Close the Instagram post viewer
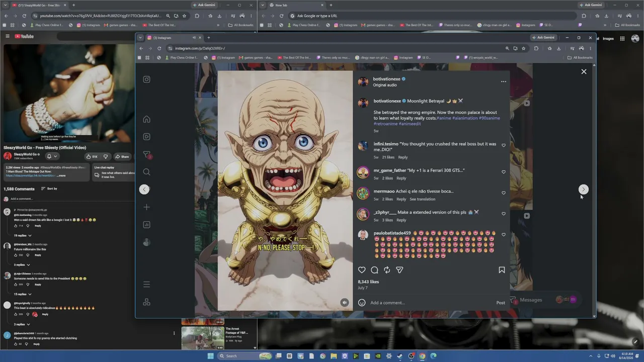Image resolution: width=644 pixels, height=362 pixels. click(584, 72)
